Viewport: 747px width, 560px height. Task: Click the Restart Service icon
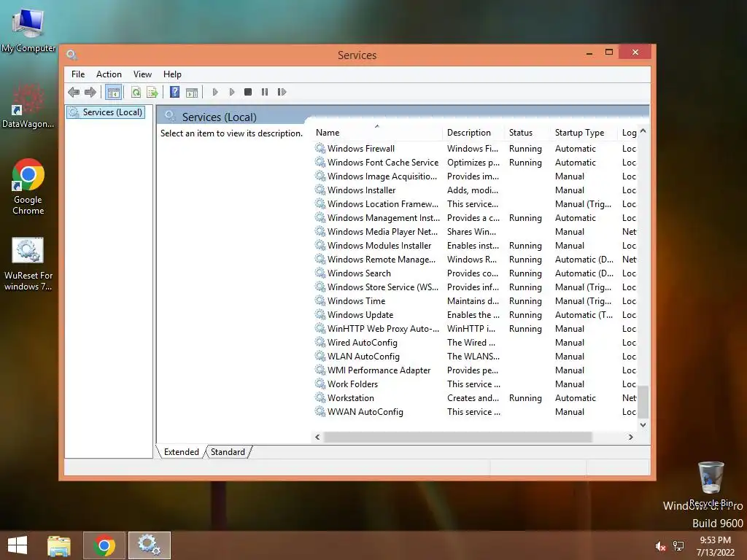pyautogui.click(x=282, y=92)
